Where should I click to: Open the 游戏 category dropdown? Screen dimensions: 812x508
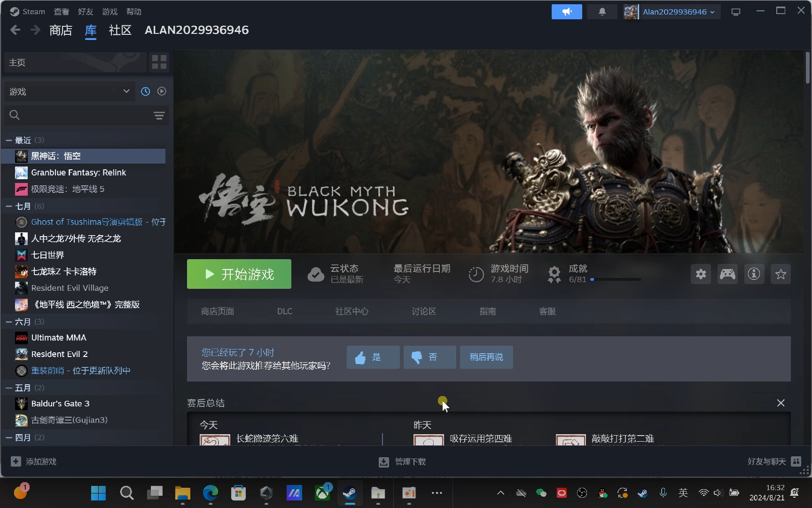click(x=70, y=91)
